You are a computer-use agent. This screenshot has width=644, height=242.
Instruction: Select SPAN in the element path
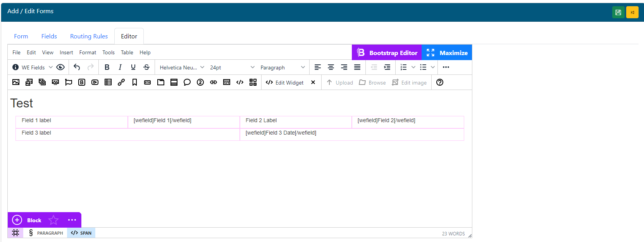[x=81, y=233]
